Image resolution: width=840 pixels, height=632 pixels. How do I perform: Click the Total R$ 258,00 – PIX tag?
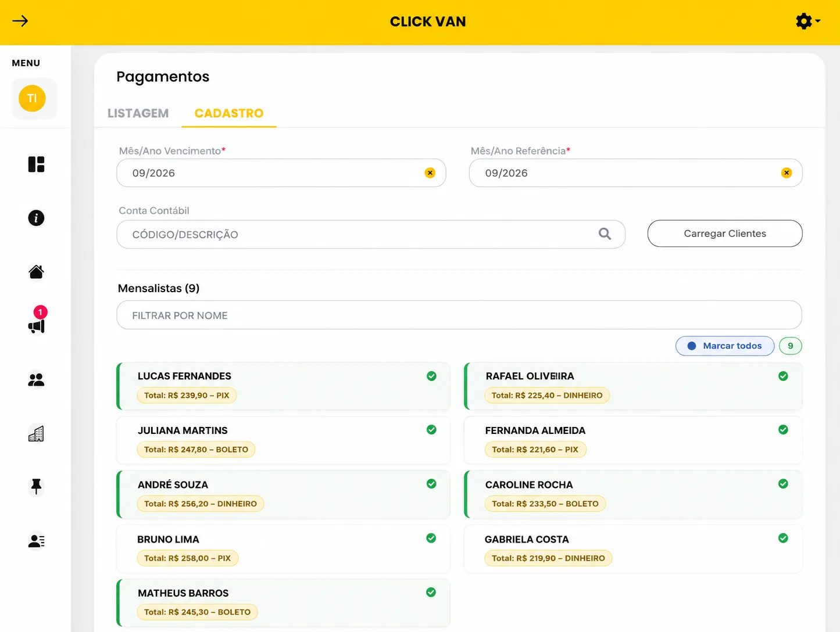tap(187, 558)
